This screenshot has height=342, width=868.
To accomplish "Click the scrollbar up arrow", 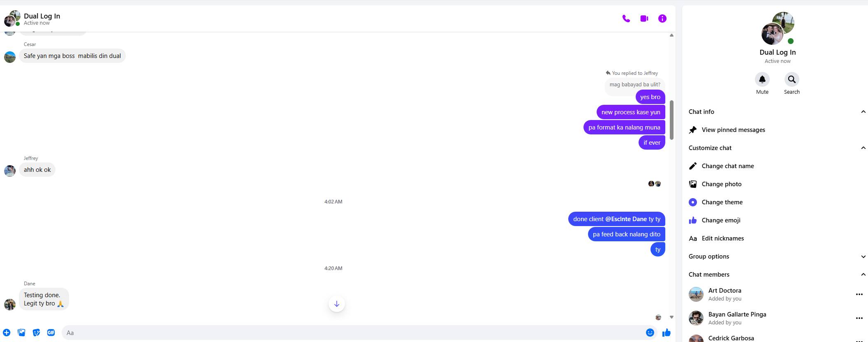I will (x=671, y=35).
